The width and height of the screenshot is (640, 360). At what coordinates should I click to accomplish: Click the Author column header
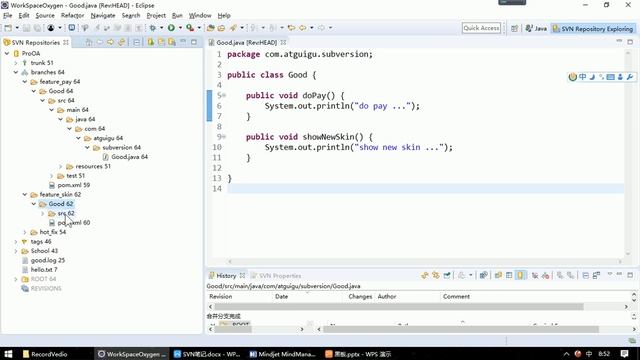pos(387,296)
